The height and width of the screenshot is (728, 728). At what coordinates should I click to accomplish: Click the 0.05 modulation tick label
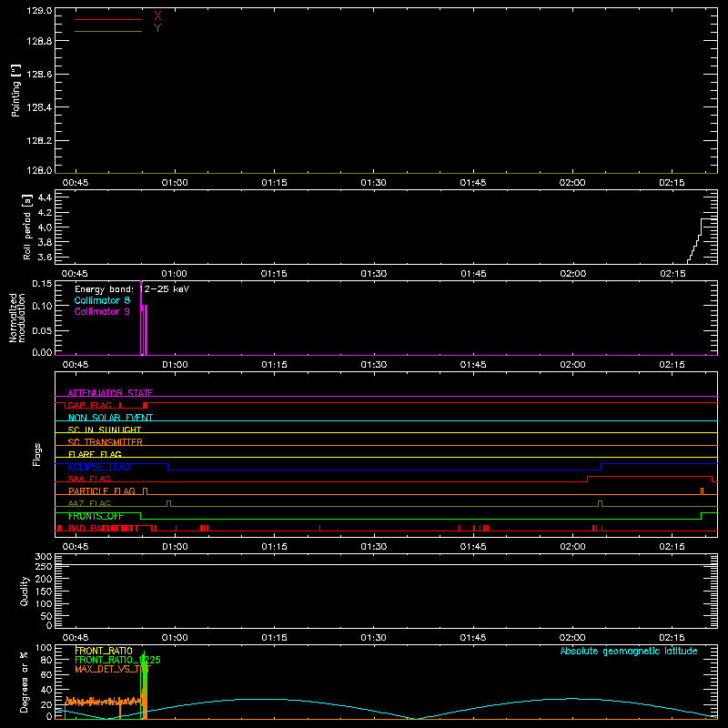[x=42, y=330]
